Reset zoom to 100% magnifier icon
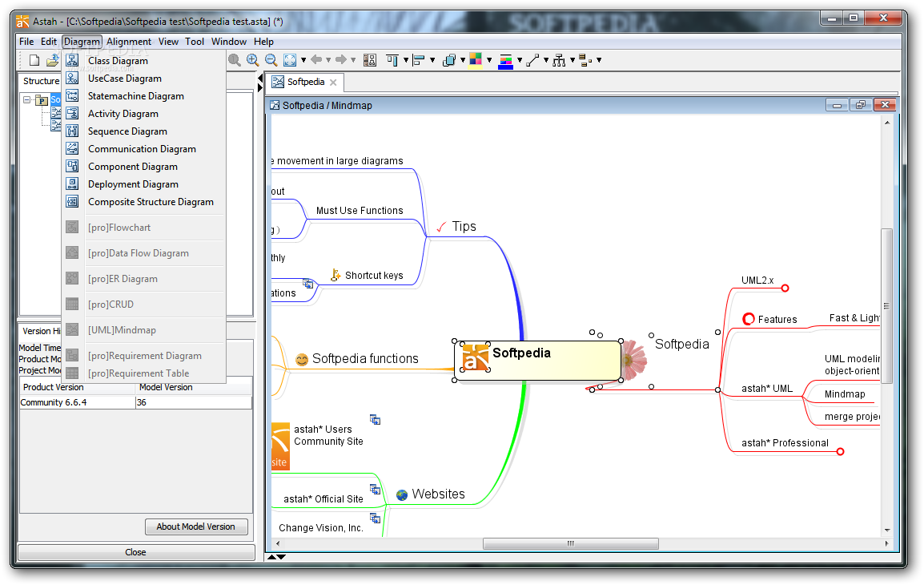Viewport: 924px width, 585px height. (x=235, y=60)
